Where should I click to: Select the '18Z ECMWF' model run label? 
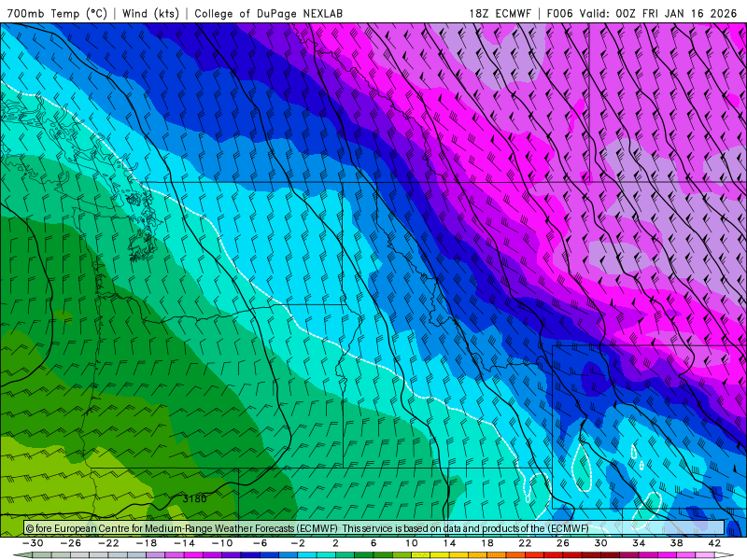pos(500,14)
